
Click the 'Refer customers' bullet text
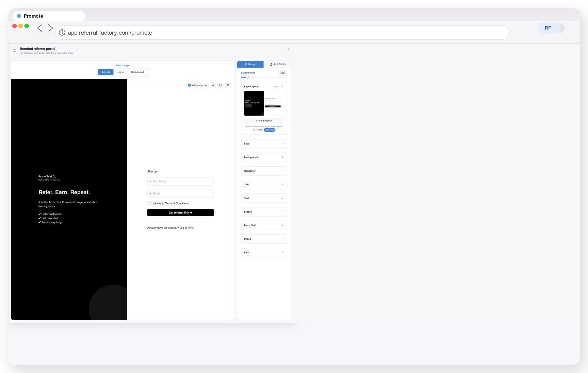pyautogui.click(x=51, y=214)
